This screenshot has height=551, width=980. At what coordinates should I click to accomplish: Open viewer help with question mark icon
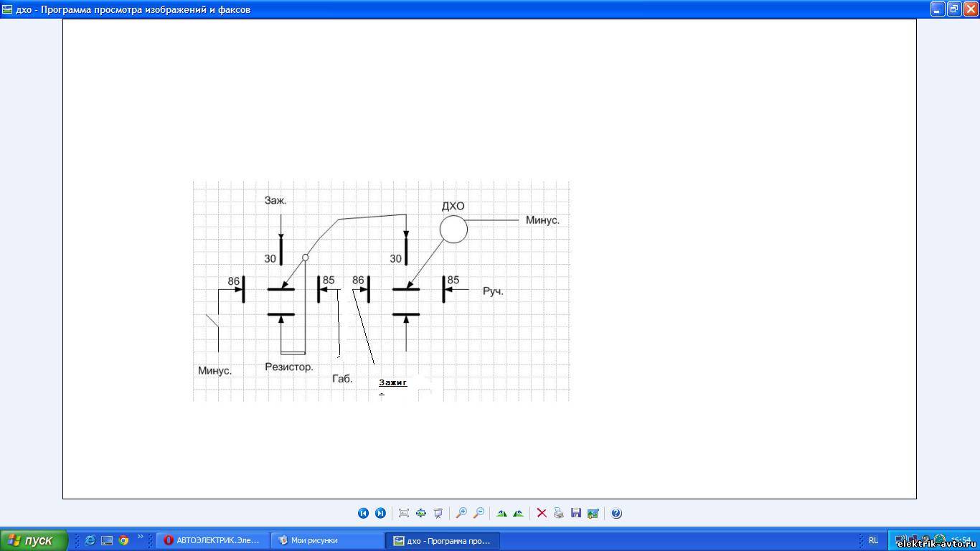[616, 513]
